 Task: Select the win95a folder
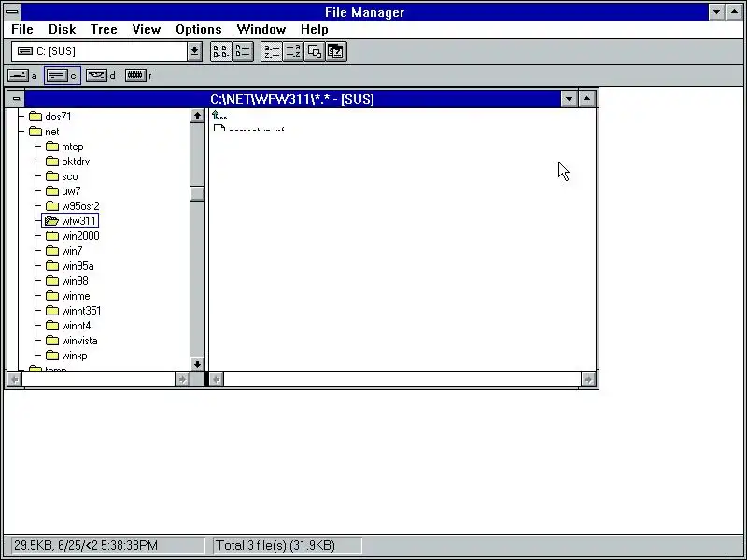69,266
